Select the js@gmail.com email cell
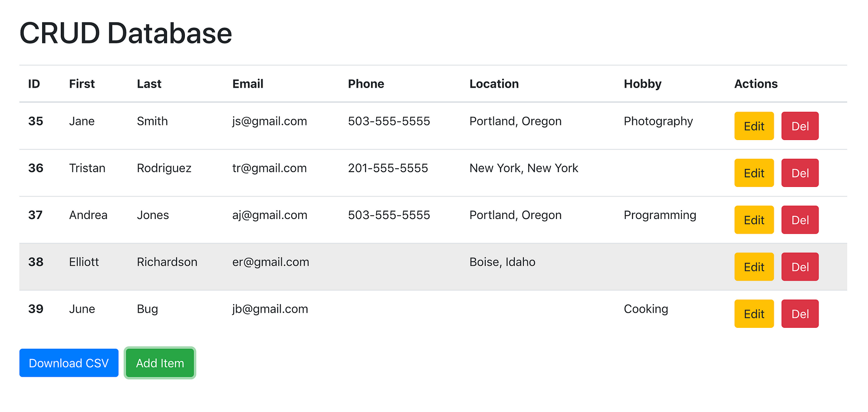Viewport: 868px width, 412px height. [x=270, y=121]
